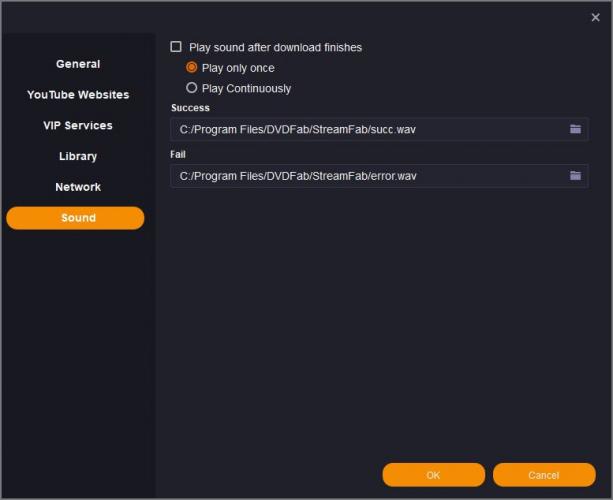The width and height of the screenshot is (613, 500).
Task: Confirm settings with the OK button
Action: 433,475
